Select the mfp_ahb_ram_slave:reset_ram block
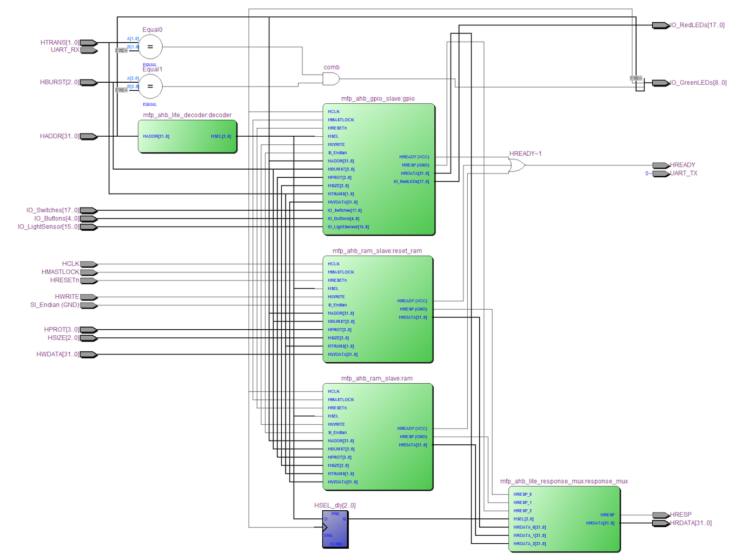The image size is (742, 560). (378, 309)
